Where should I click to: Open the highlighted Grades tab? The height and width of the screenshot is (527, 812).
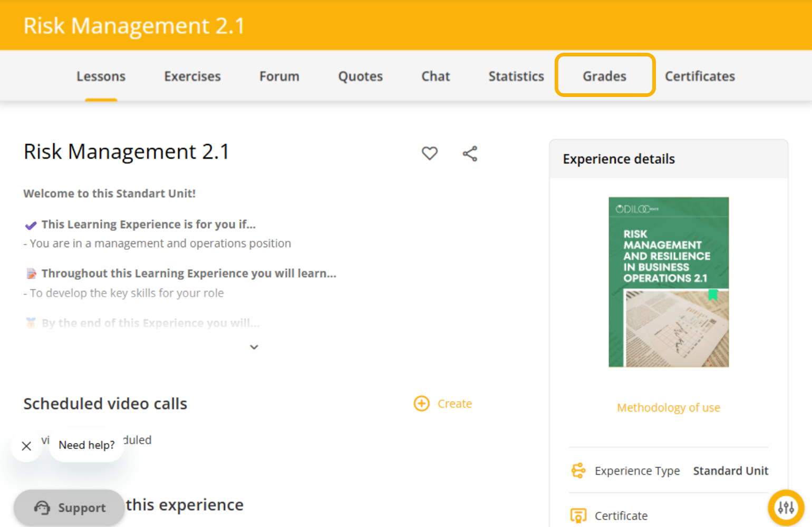[x=604, y=76]
